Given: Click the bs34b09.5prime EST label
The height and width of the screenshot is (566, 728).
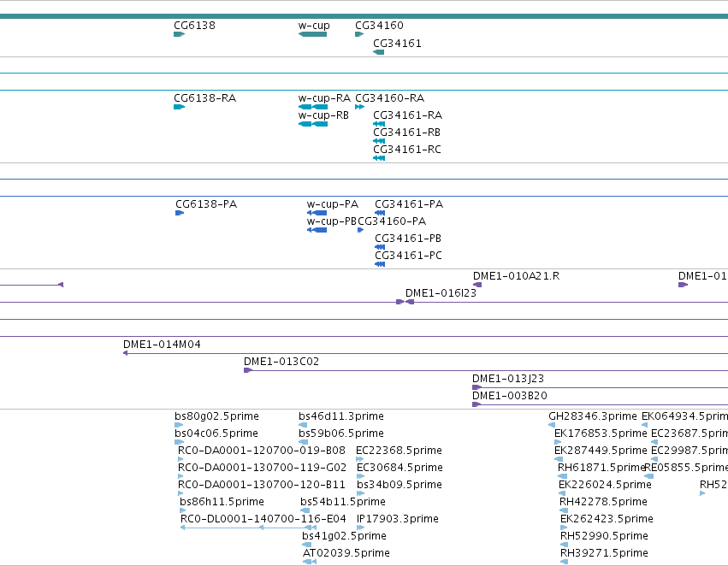Looking at the screenshot, I should pyautogui.click(x=400, y=486).
